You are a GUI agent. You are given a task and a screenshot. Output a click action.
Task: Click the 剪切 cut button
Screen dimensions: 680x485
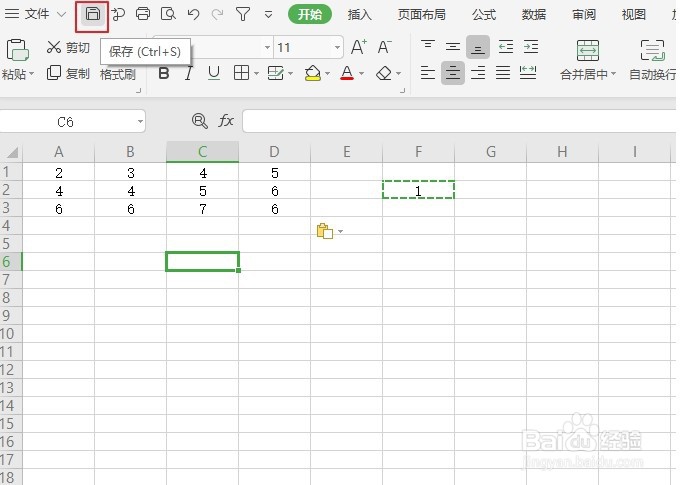(x=68, y=47)
